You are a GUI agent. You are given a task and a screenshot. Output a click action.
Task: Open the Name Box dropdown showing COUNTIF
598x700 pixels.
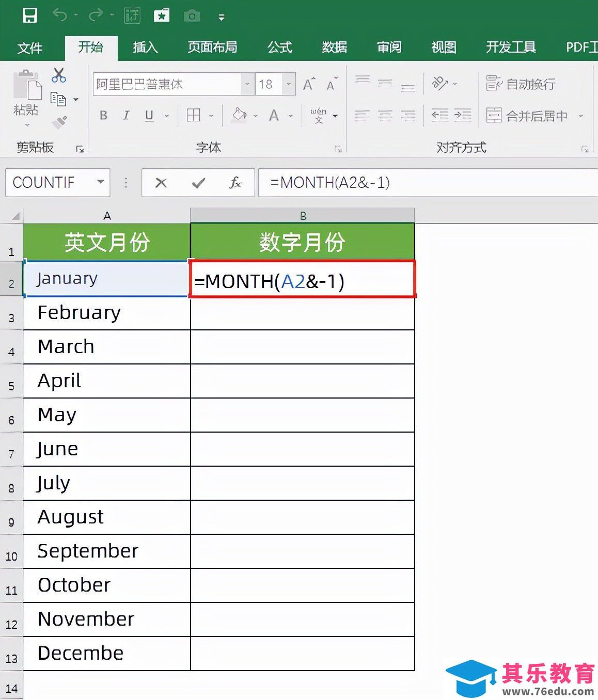coord(101,182)
